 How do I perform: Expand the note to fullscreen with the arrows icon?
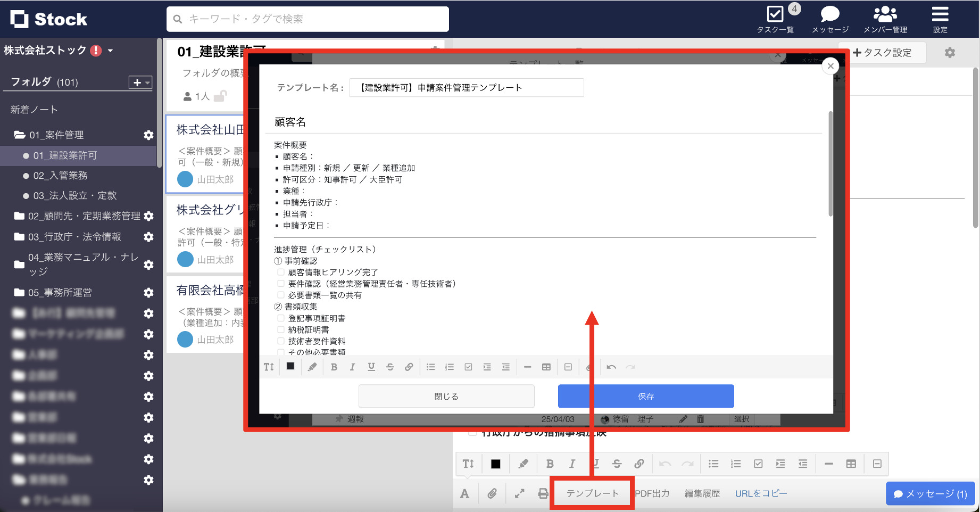point(519,493)
